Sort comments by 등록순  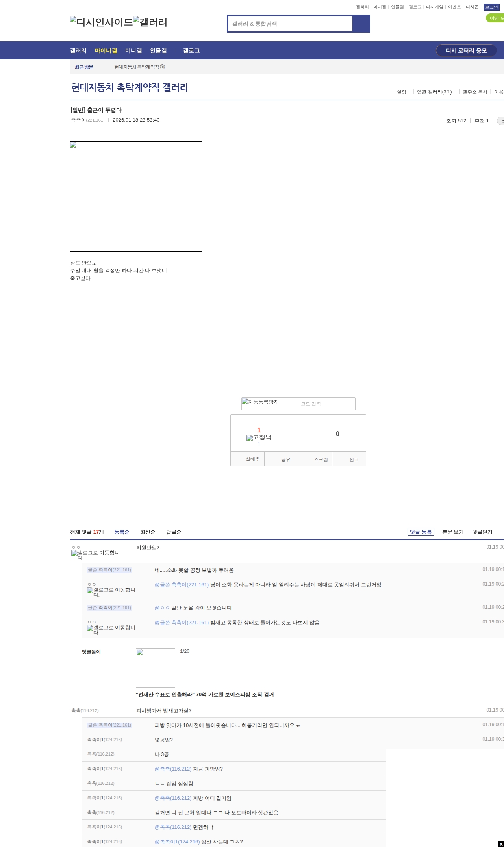pos(122,532)
